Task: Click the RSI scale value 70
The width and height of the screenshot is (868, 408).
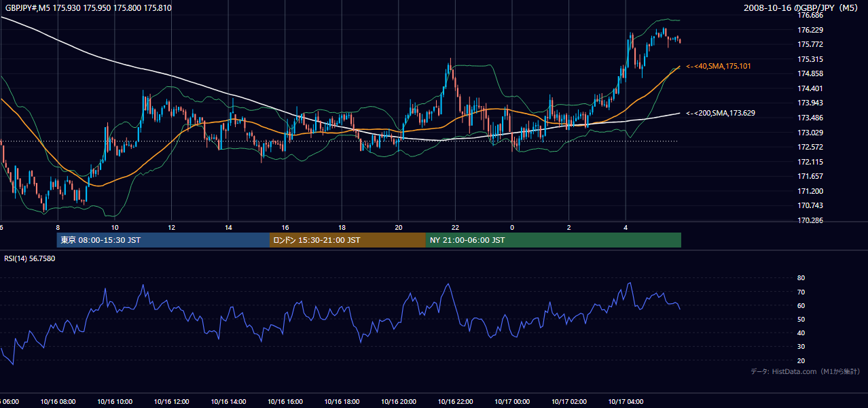Action: 801,292
